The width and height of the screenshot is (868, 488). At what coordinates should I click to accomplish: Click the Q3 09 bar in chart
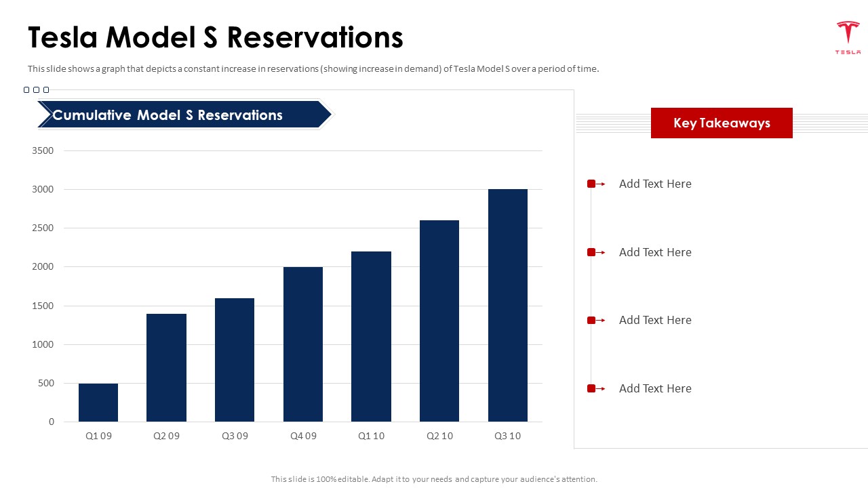[x=235, y=360]
